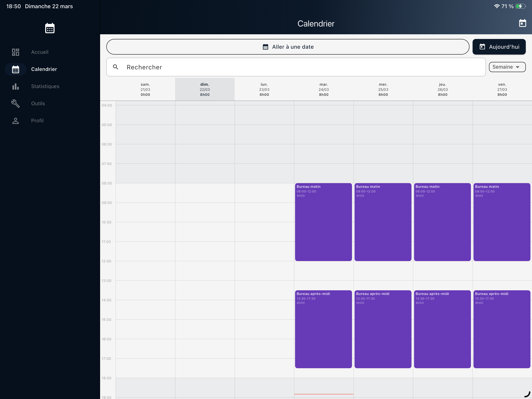Image resolution: width=532 pixels, height=399 pixels.
Task: Click the Aller à une date button
Action: [x=288, y=47]
